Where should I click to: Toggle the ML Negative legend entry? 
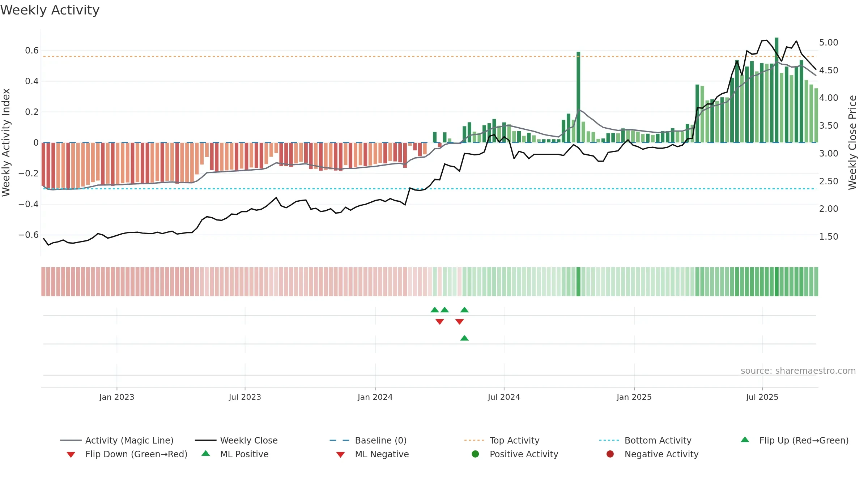[373, 454]
